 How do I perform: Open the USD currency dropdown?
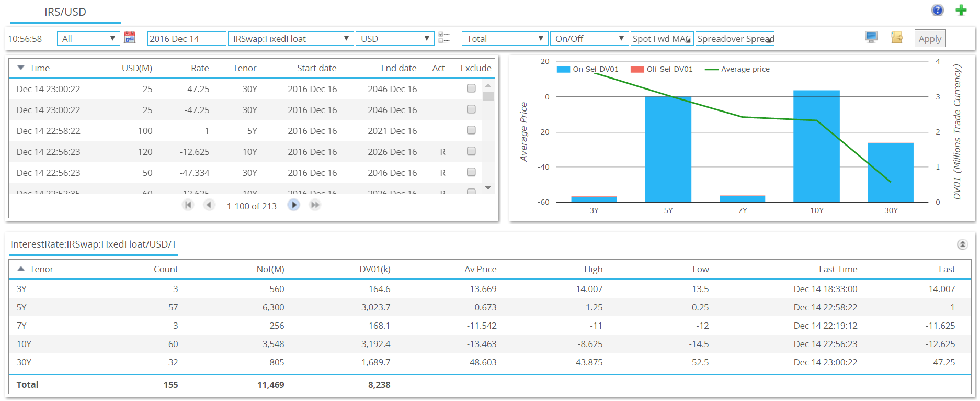tap(395, 39)
